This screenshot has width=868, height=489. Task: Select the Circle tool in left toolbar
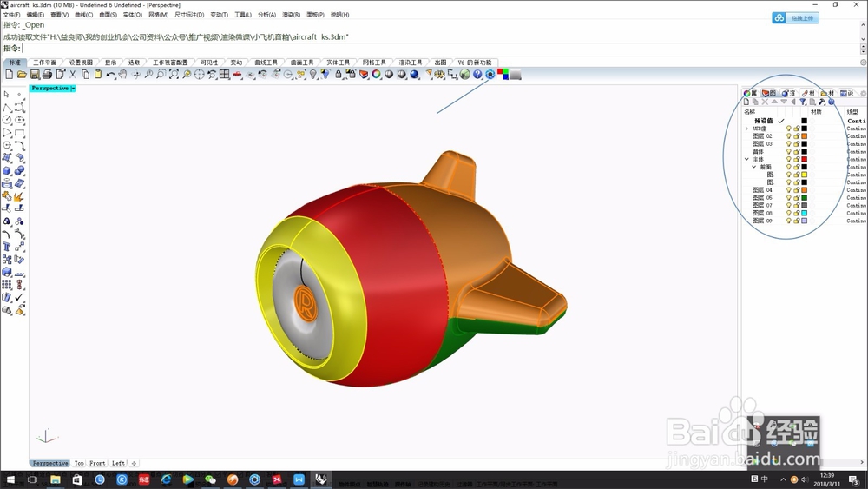pos(7,120)
